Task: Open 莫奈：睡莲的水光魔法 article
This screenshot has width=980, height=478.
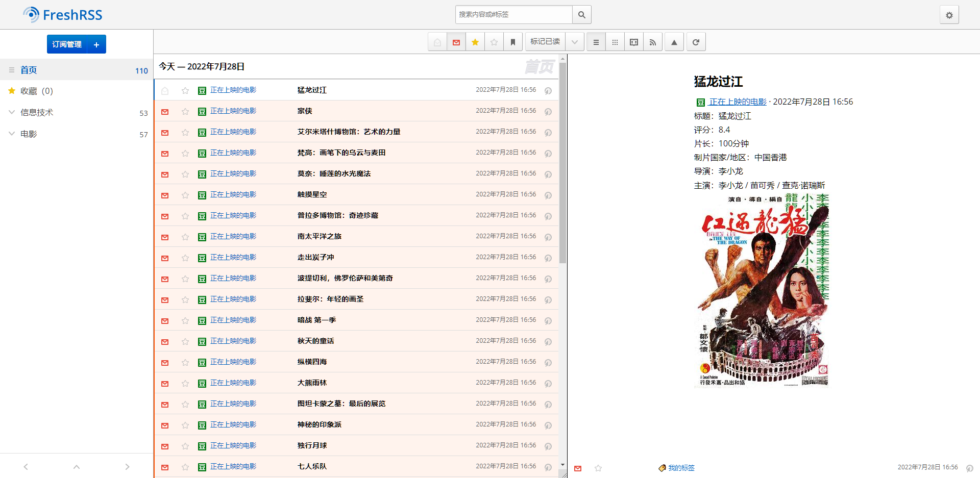Action: 334,174
